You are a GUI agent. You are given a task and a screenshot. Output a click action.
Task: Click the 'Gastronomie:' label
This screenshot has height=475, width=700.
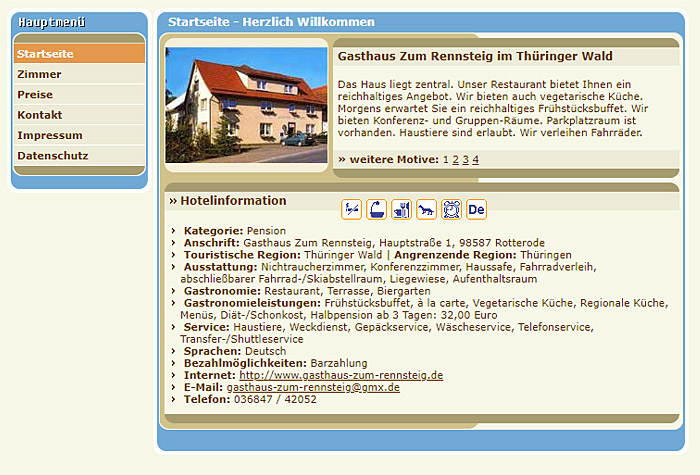point(222,291)
